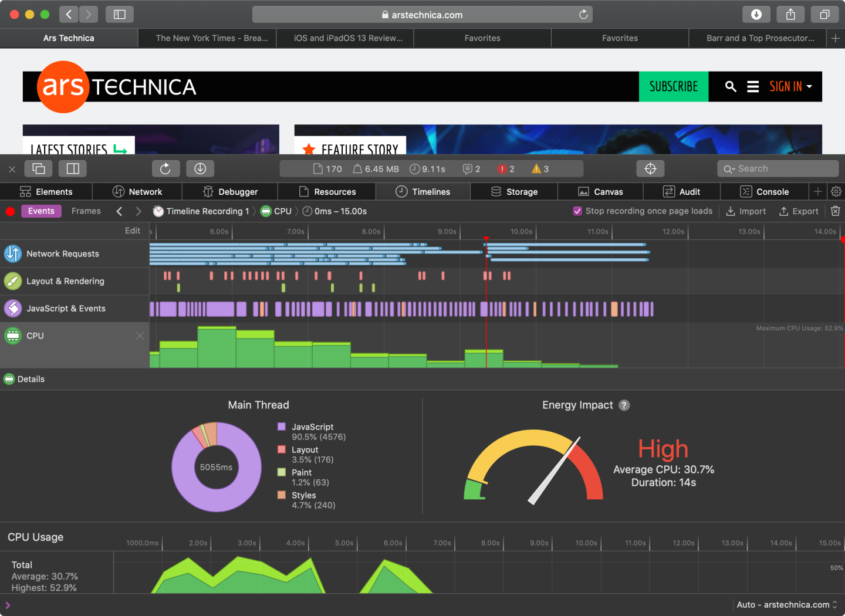Clear the recording with the trash icon
845x616 pixels.
pyautogui.click(x=836, y=211)
